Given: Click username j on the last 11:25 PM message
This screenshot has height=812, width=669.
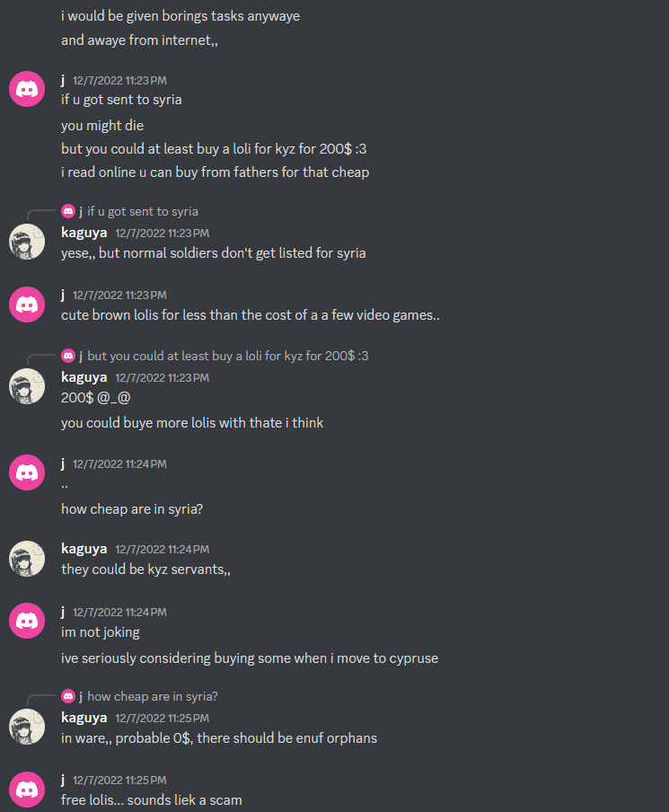Looking at the screenshot, I should (x=63, y=780).
